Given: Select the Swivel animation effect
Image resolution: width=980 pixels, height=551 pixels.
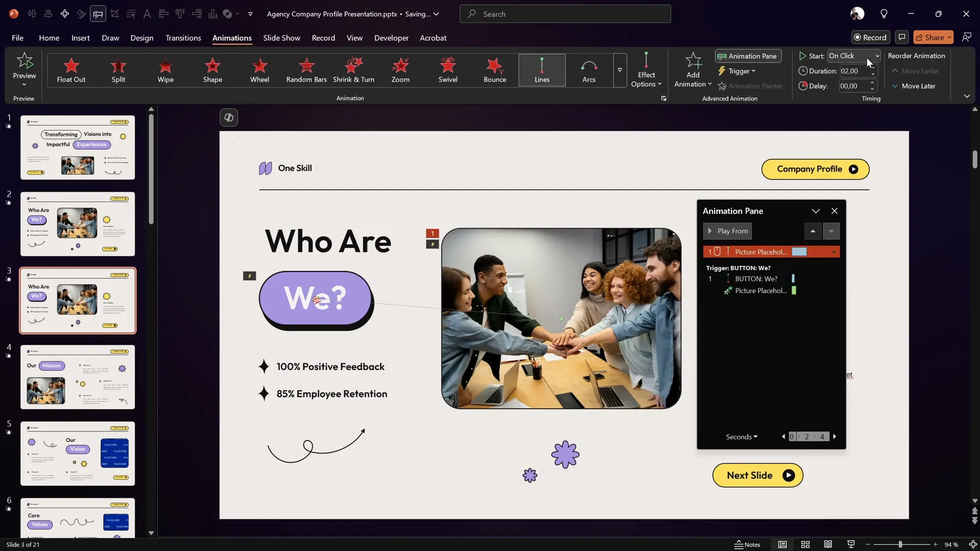Looking at the screenshot, I should click(448, 70).
